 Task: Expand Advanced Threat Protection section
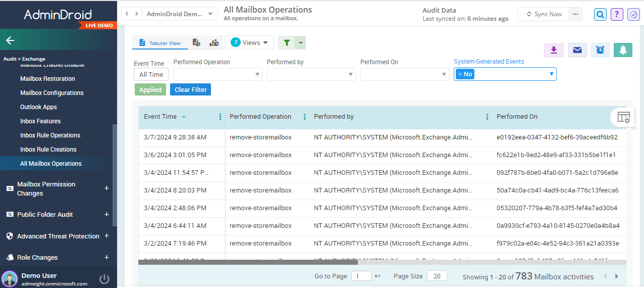pyautogui.click(x=106, y=236)
